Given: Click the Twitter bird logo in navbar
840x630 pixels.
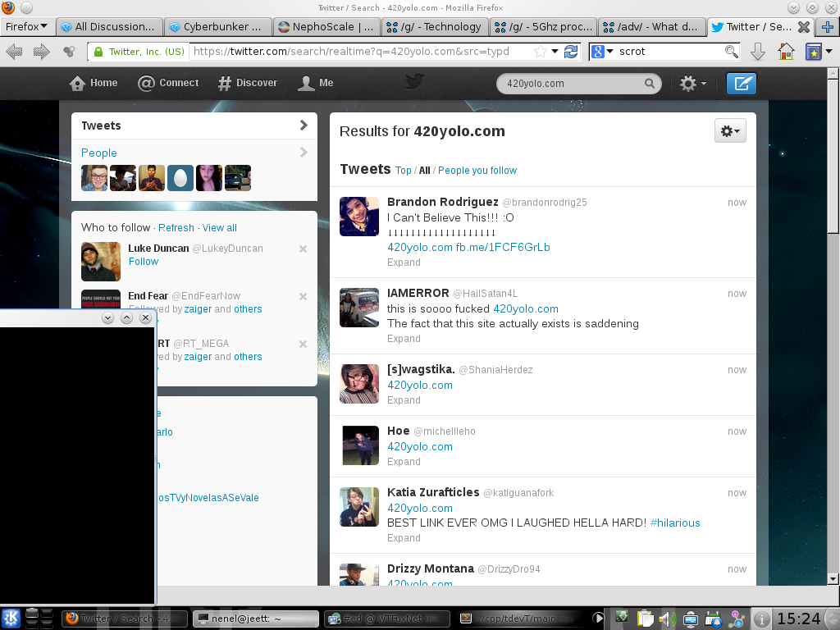Looking at the screenshot, I should click(x=414, y=82).
